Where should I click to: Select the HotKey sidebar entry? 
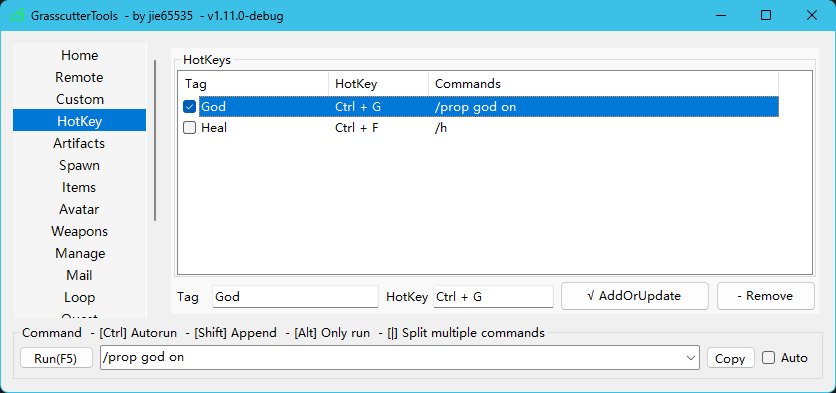click(79, 121)
